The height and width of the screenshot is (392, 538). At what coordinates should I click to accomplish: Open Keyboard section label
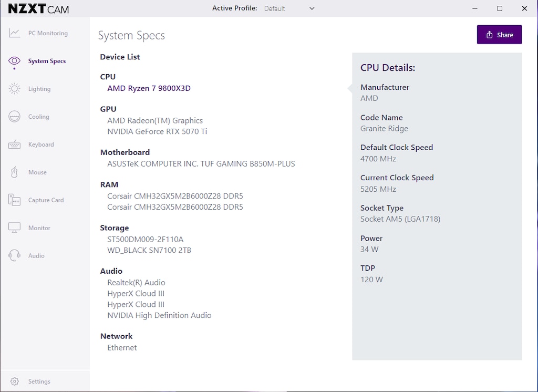point(41,145)
